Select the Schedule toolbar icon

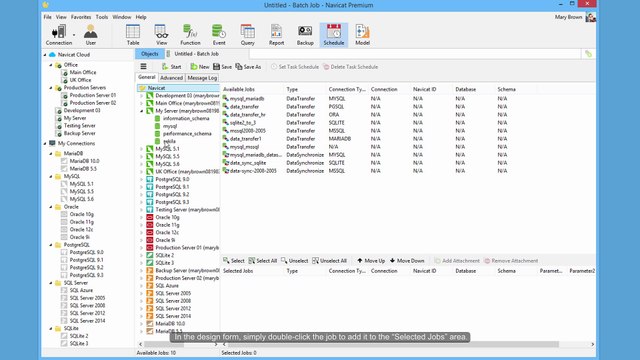[x=333, y=35]
